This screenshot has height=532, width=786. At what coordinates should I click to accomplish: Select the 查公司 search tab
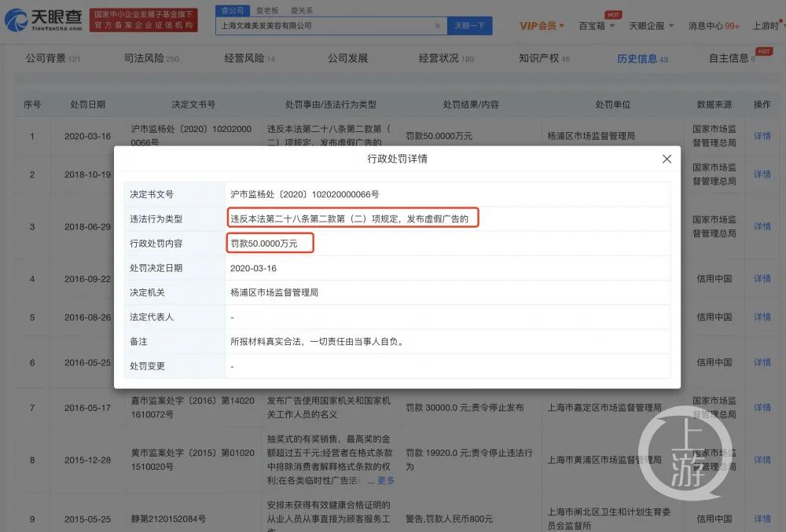click(233, 10)
